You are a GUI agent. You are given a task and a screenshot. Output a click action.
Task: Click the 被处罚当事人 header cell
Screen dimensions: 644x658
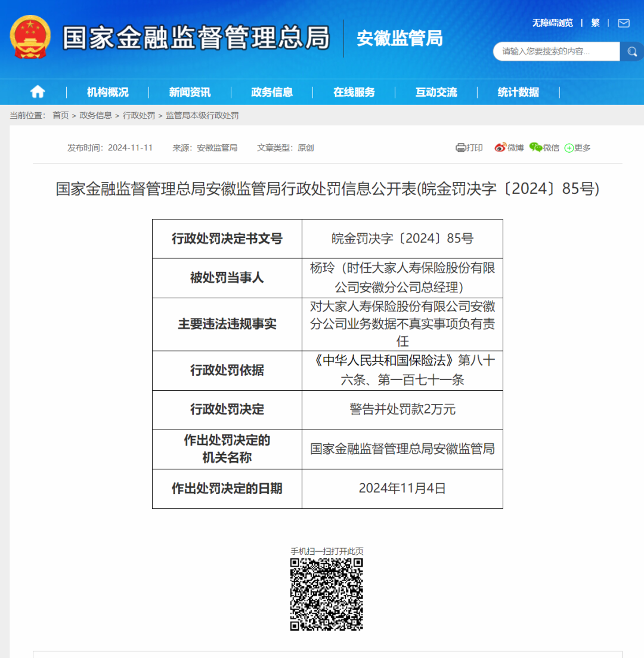[227, 278]
